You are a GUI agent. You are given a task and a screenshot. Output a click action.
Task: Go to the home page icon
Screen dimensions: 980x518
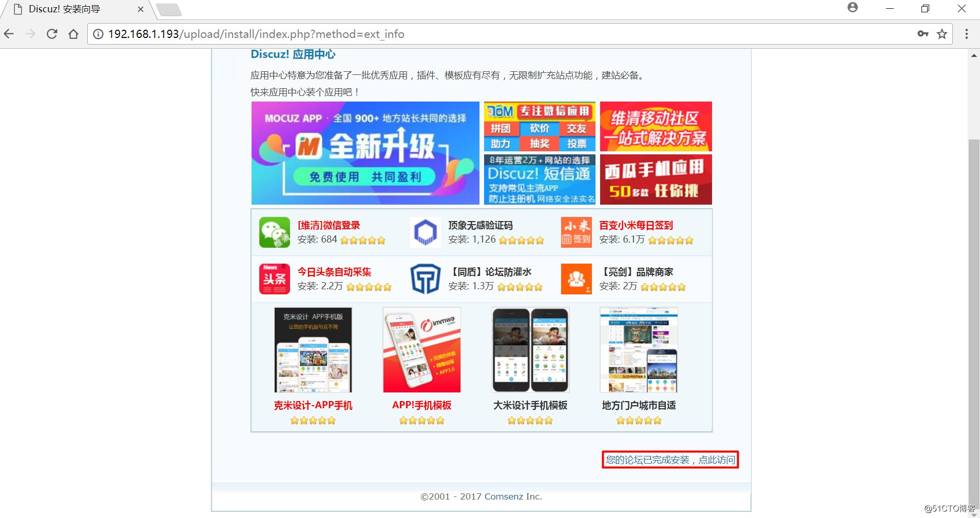[73, 34]
